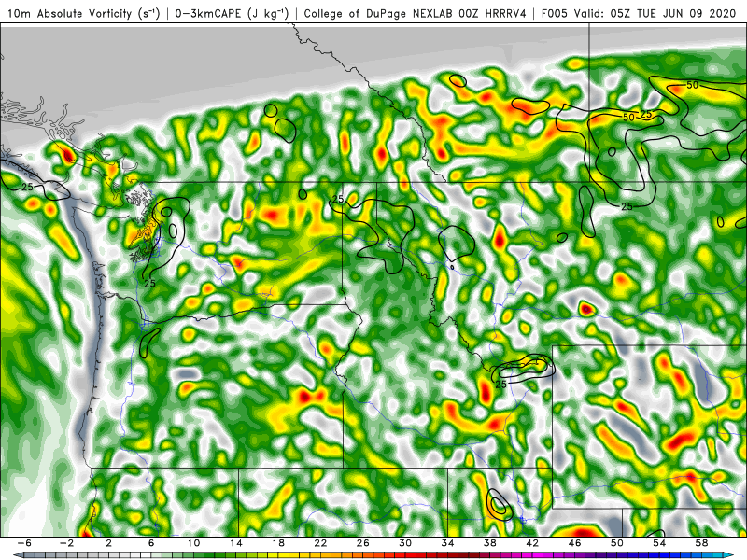Click the 54 label on the color scale

click(x=659, y=543)
